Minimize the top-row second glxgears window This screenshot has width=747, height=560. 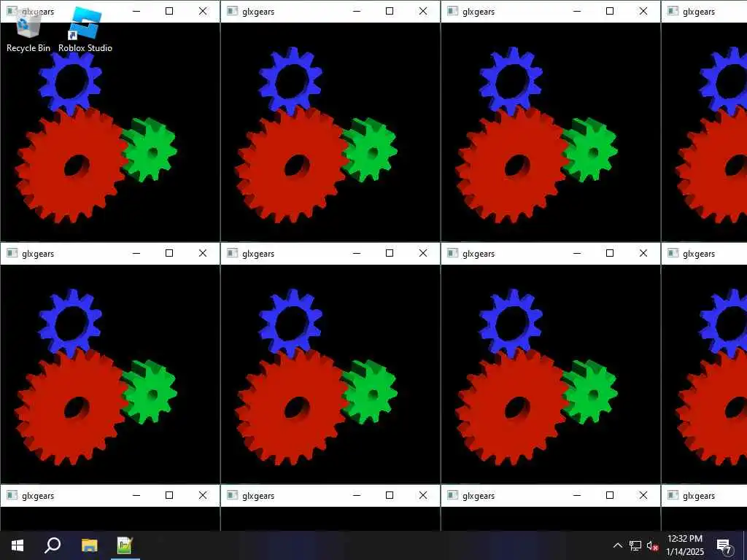point(356,12)
